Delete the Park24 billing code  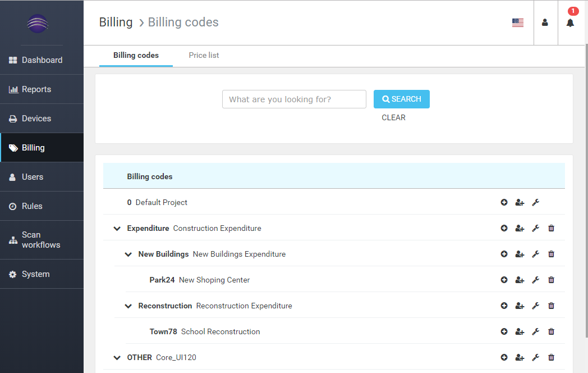tap(551, 279)
